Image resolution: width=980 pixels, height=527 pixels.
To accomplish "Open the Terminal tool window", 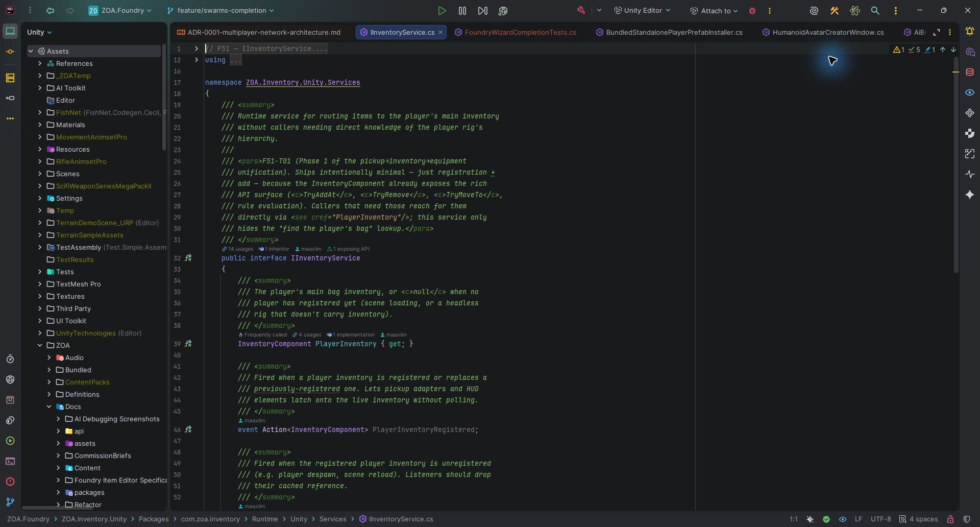I will tap(10, 461).
